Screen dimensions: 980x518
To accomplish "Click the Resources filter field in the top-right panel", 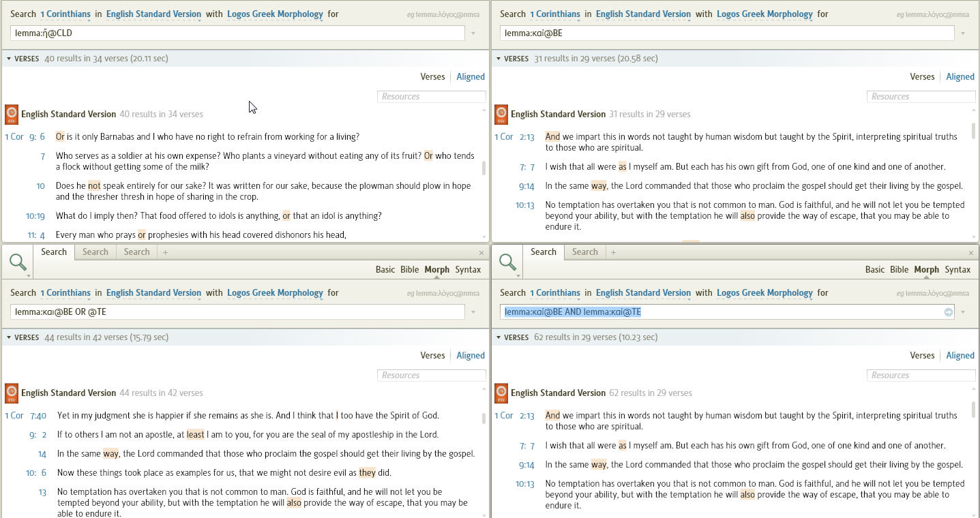I will (x=921, y=97).
